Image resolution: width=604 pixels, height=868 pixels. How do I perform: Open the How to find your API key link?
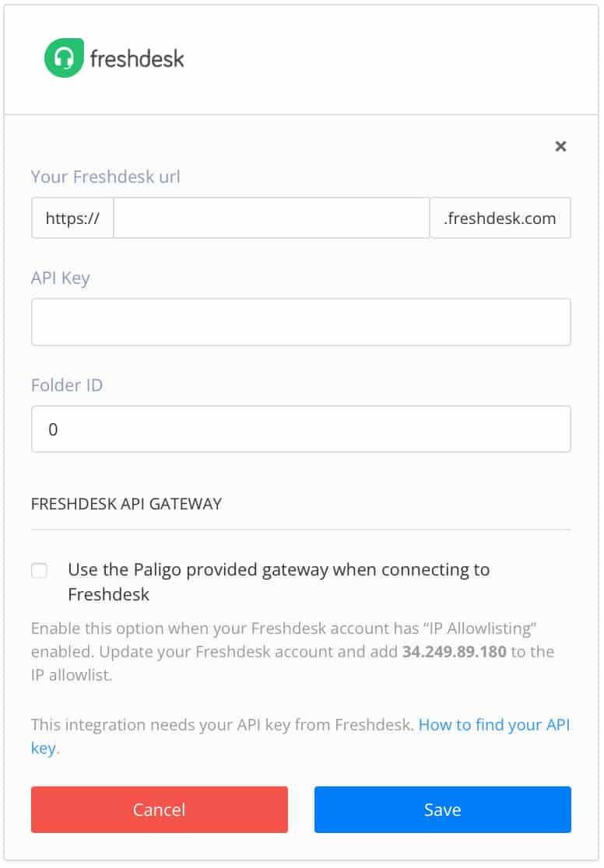496,724
